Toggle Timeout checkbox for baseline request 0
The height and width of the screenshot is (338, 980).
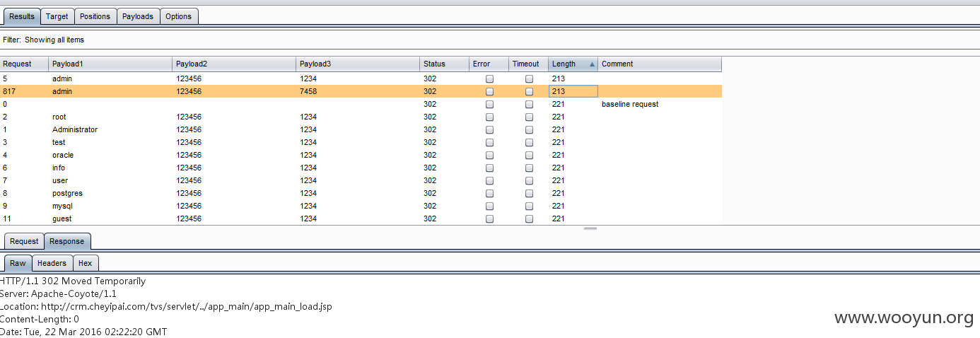(529, 105)
